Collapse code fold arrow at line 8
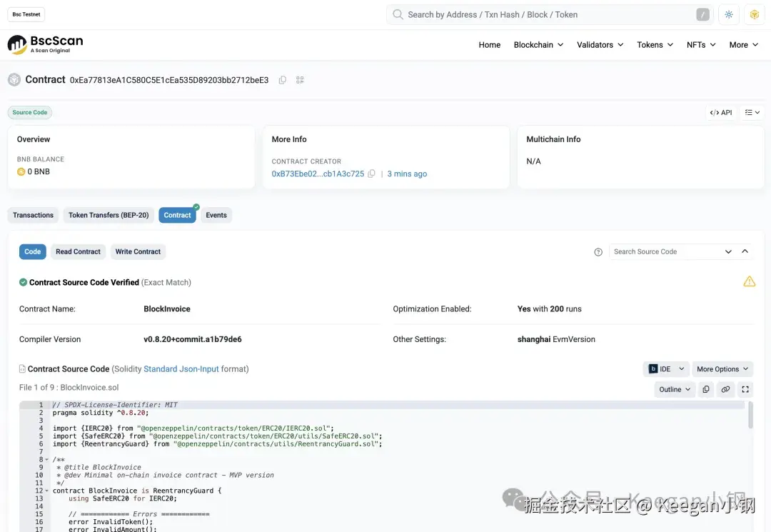The height and width of the screenshot is (532, 771). [x=46, y=460]
